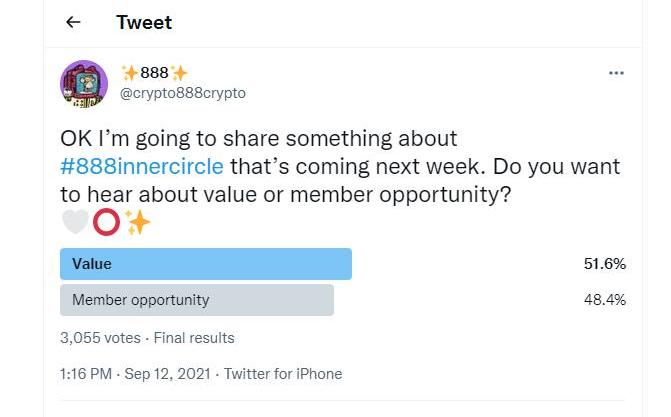Select the Value poll option bar
This screenshot has width=671, height=417.
point(206,265)
